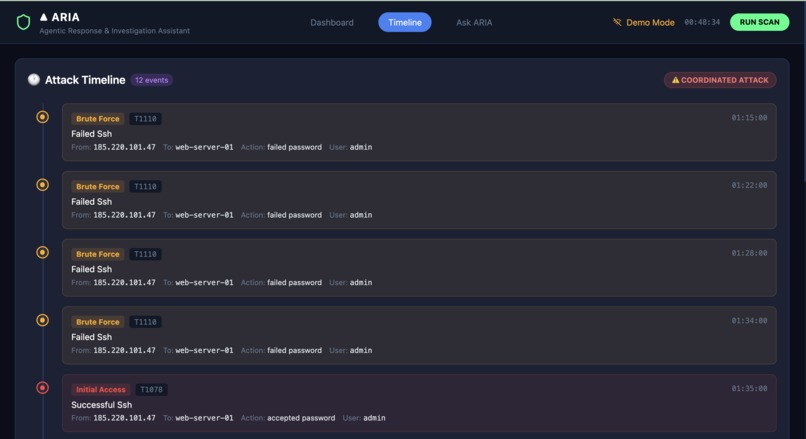Select the timeline marker for the 01:28:00 event
Viewport: 806px width, 439px height.
(43, 252)
